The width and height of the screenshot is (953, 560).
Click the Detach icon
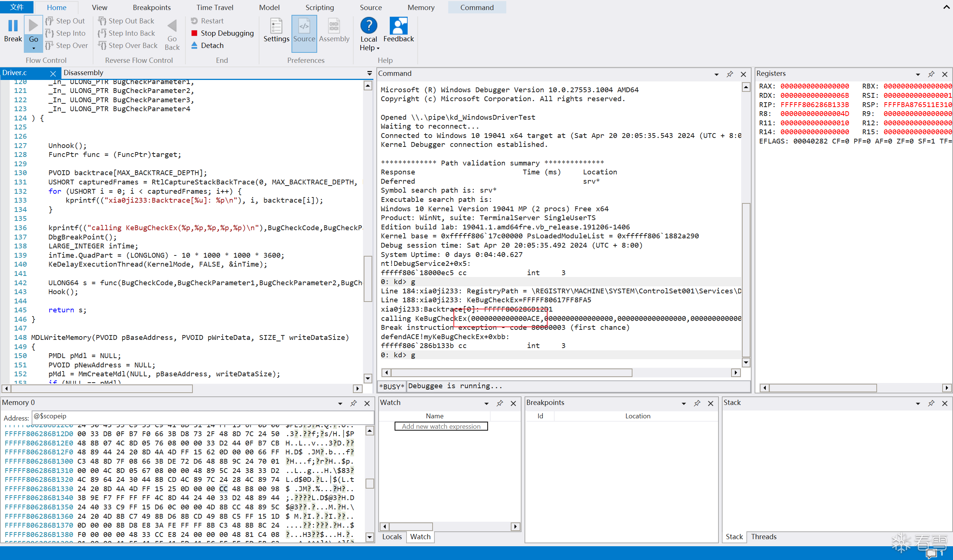[194, 45]
